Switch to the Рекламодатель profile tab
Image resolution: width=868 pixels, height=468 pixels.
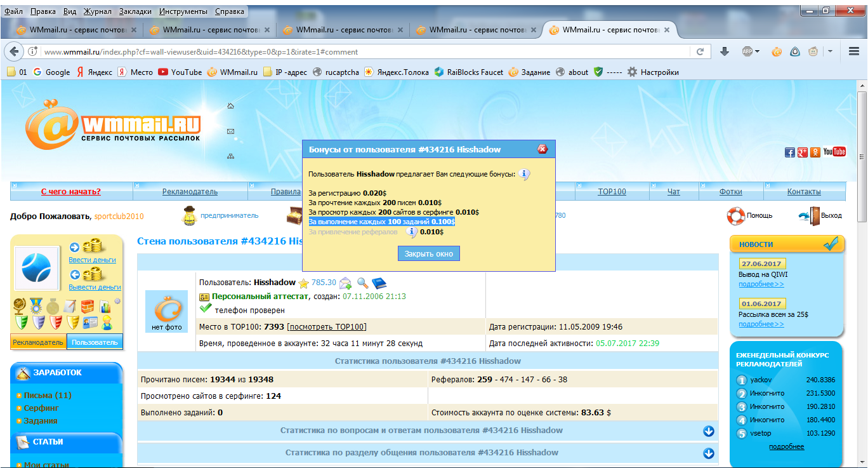39,342
